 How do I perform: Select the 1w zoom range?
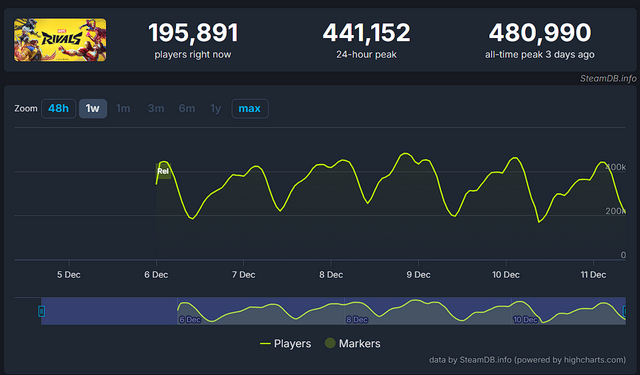[x=93, y=109]
